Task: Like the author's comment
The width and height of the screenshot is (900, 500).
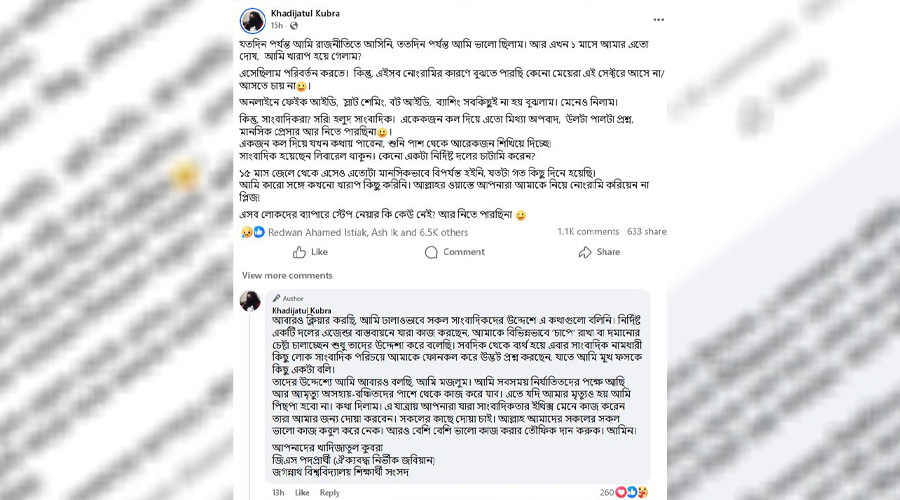Action: coord(301,493)
